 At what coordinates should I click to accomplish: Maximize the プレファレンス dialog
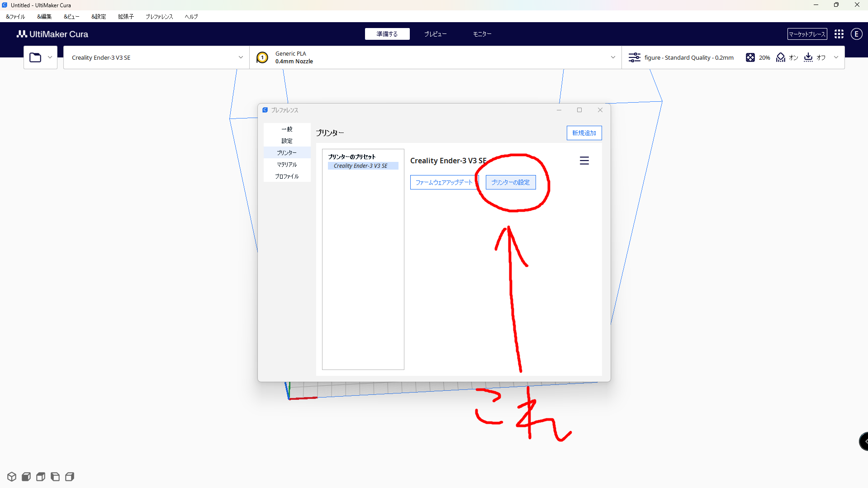click(579, 110)
